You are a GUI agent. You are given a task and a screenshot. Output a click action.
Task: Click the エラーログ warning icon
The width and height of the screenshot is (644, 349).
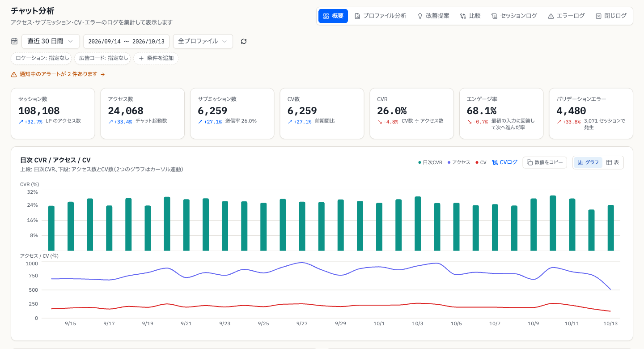point(551,16)
